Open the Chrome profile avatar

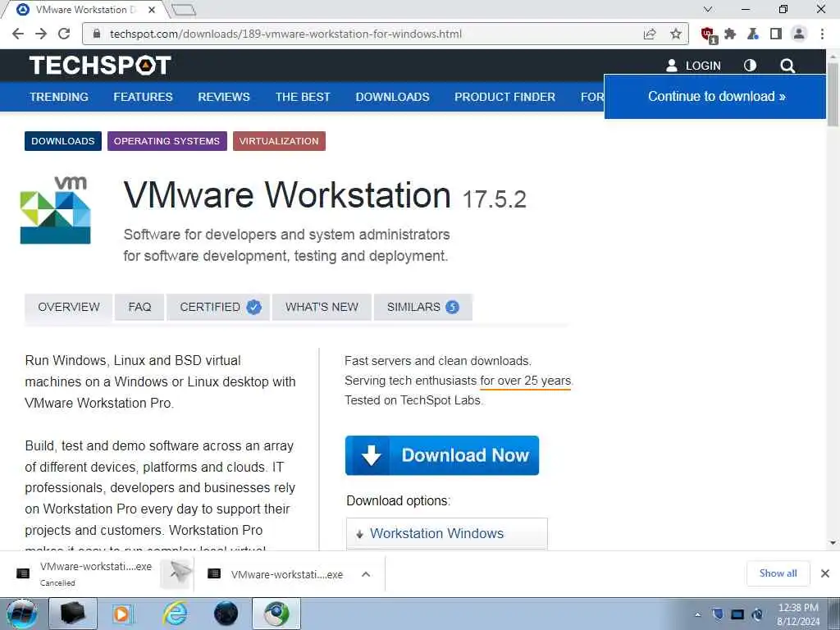click(x=799, y=34)
